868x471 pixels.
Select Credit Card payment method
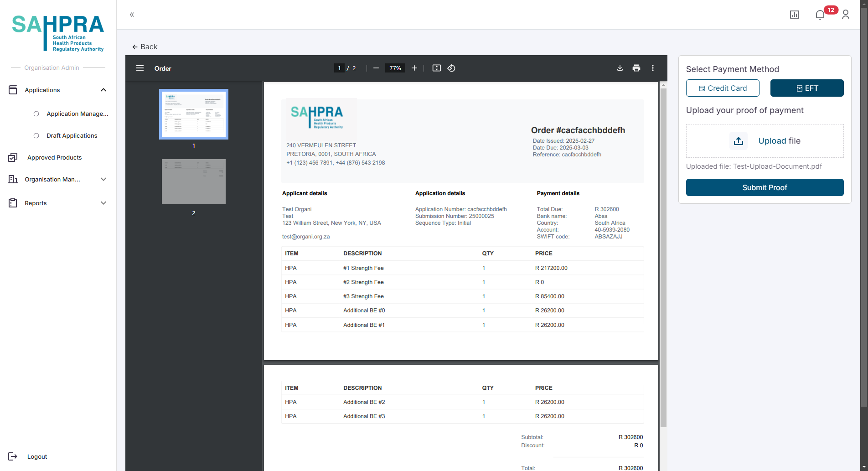pos(722,88)
